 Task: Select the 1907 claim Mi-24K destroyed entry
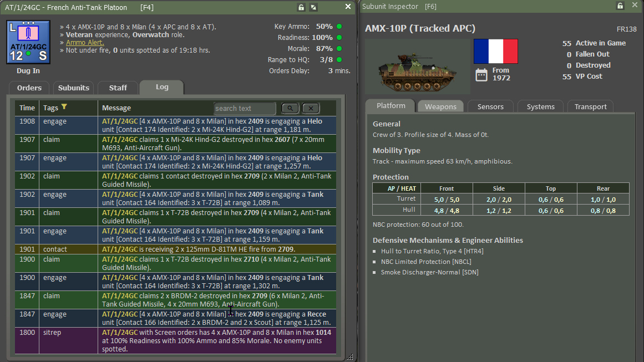pos(175,144)
